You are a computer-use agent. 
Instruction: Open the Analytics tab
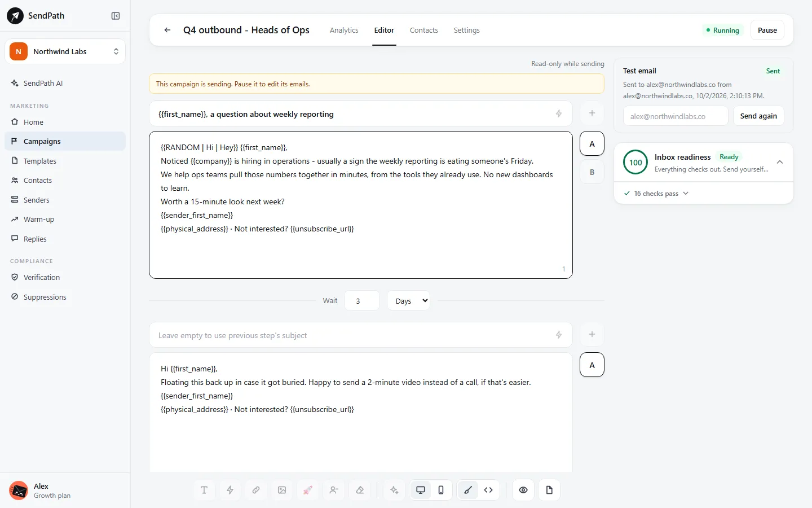coord(344,30)
